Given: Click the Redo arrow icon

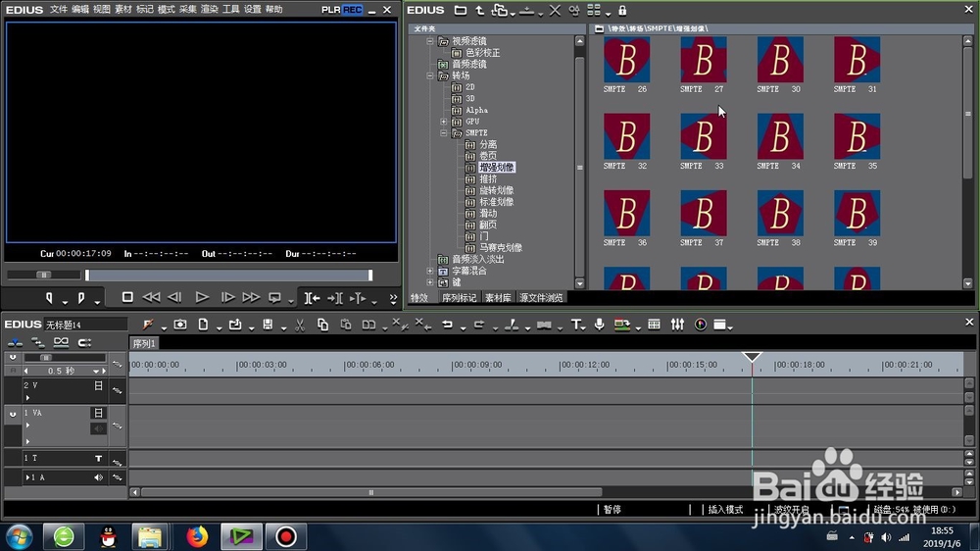Looking at the screenshot, I should pos(479,324).
